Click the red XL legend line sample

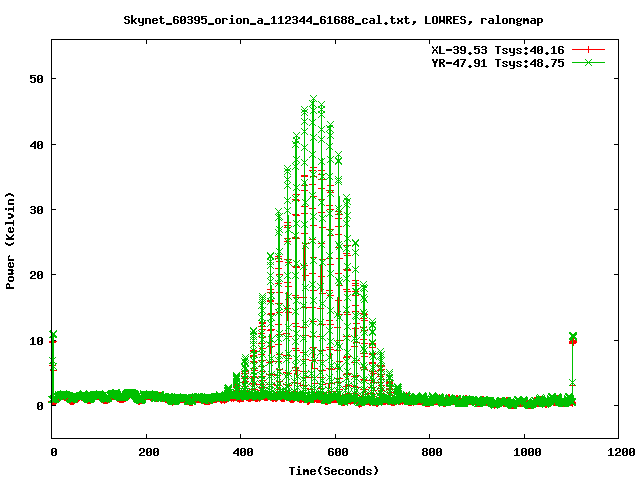pyautogui.click(x=588, y=50)
